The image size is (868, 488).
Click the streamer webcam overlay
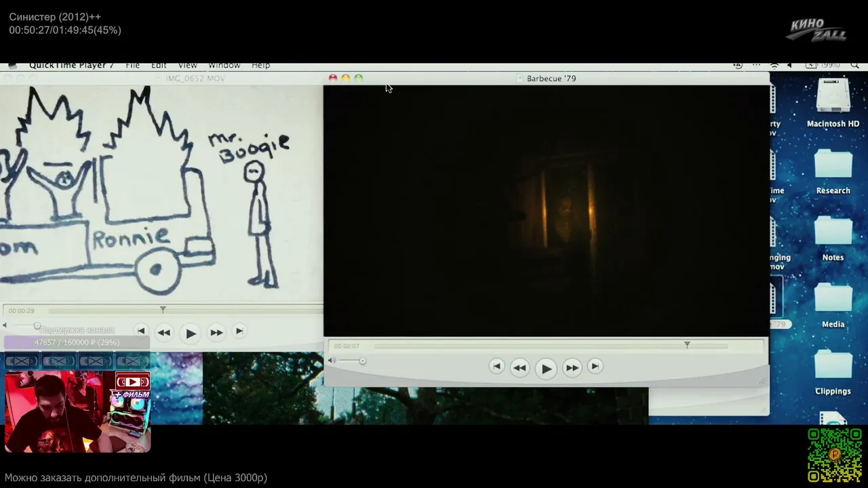coord(77,411)
